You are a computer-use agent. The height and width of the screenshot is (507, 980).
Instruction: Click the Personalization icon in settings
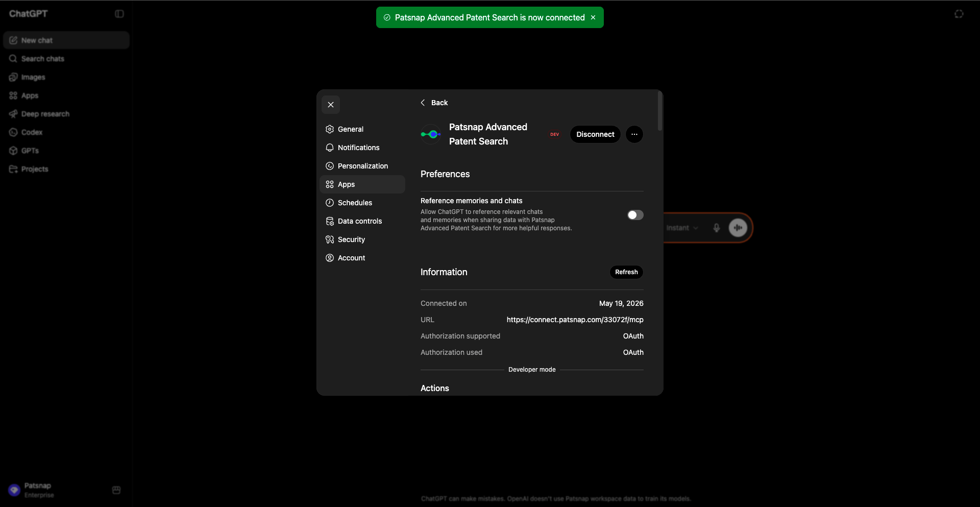click(x=330, y=166)
